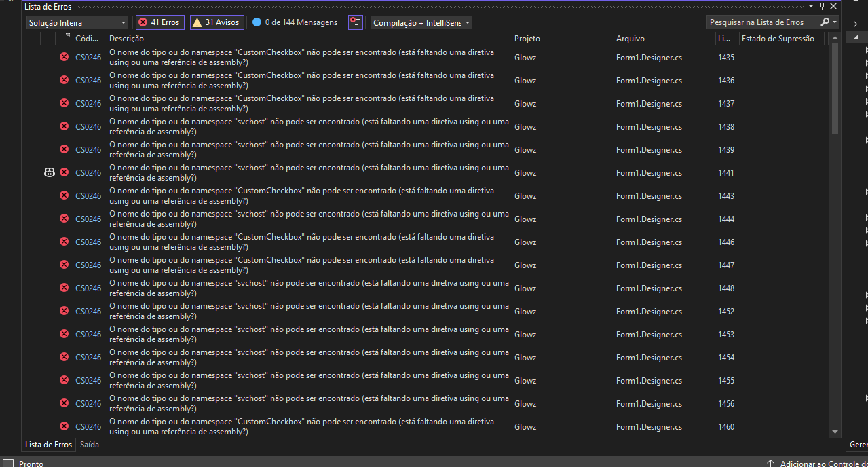This screenshot has width=868, height=467.
Task: Select the Lista de Erros bottom tab
Action: tap(49, 445)
